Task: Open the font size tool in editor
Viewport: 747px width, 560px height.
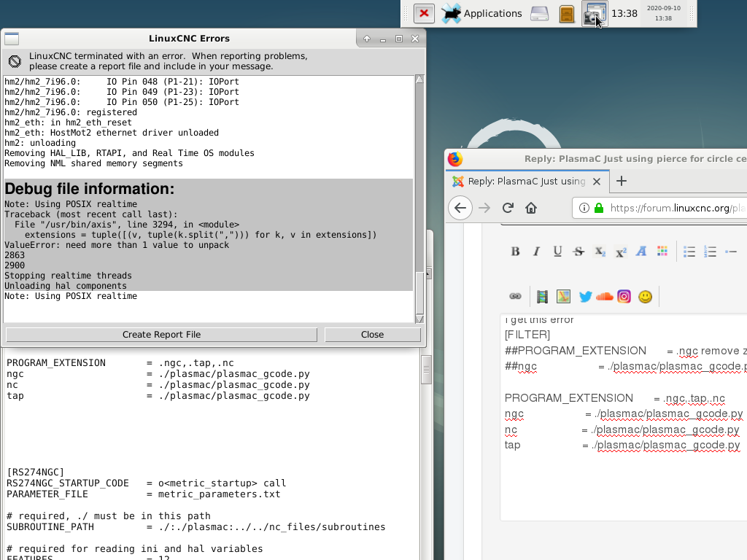Action: pos(641,252)
